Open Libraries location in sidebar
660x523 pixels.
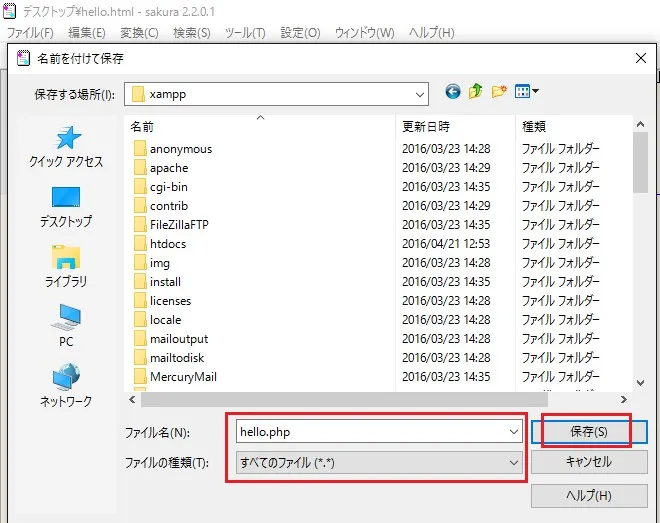pyautogui.click(x=66, y=266)
